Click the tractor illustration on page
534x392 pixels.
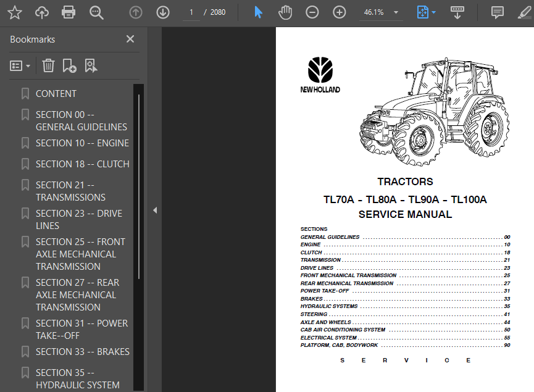(435, 112)
